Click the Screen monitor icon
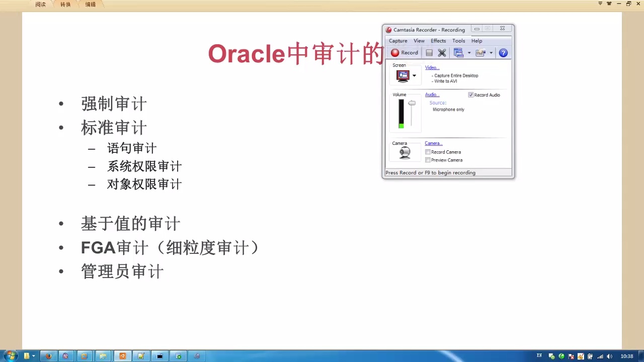 (x=403, y=75)
